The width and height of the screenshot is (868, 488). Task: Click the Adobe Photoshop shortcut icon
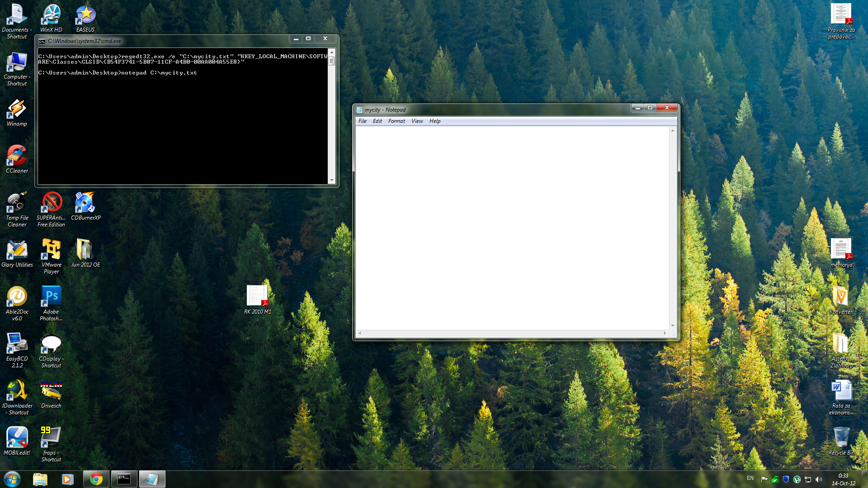coord(51,297)
